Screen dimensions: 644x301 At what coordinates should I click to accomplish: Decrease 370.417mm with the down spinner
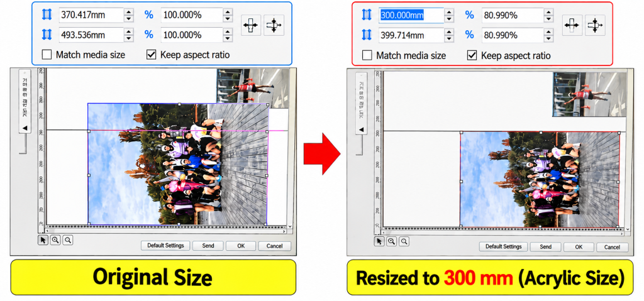pyautogui.click(x=129, y=19)
